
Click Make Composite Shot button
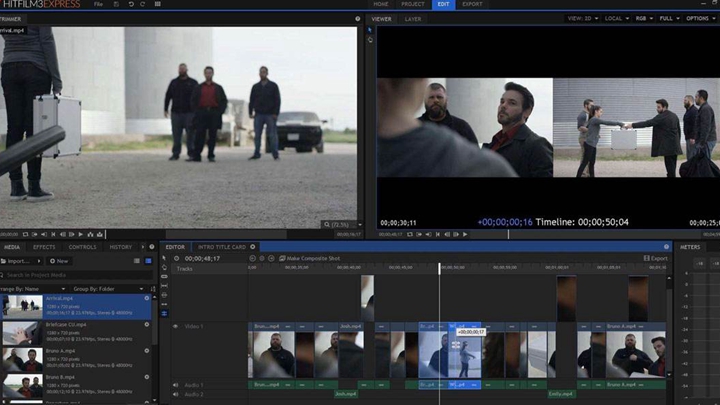pos(310,259)
